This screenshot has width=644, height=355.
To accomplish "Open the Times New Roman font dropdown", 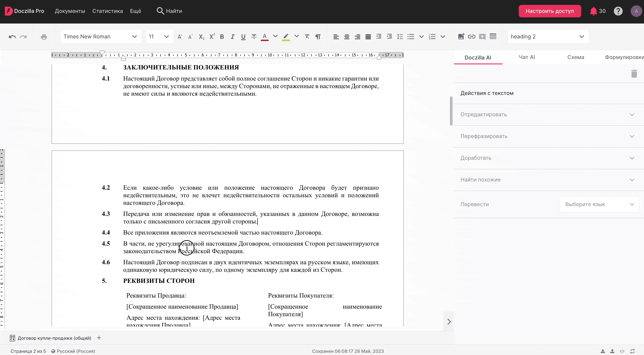I will (101, 37).
